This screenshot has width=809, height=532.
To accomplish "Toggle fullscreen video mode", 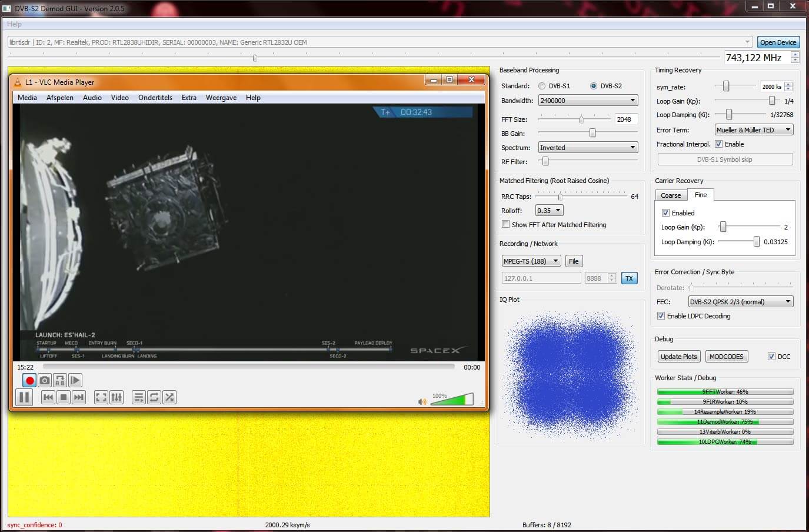I will (101, 397).
